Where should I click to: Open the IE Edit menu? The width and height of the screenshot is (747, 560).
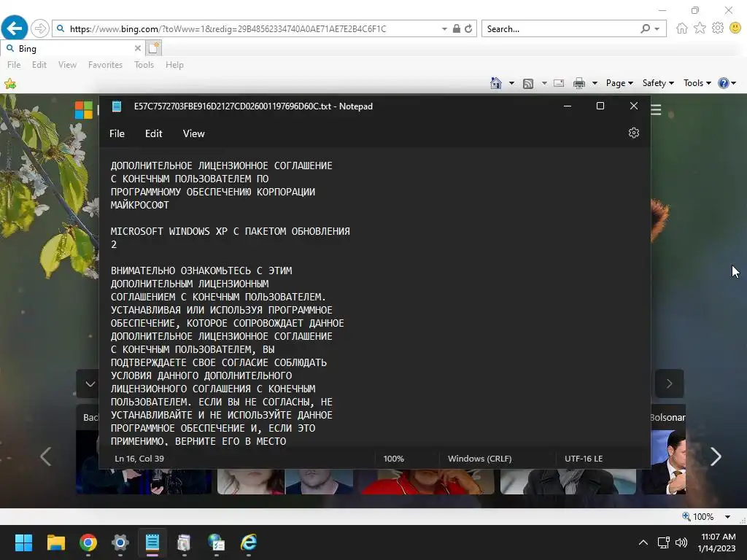click(x=39, y=65)
